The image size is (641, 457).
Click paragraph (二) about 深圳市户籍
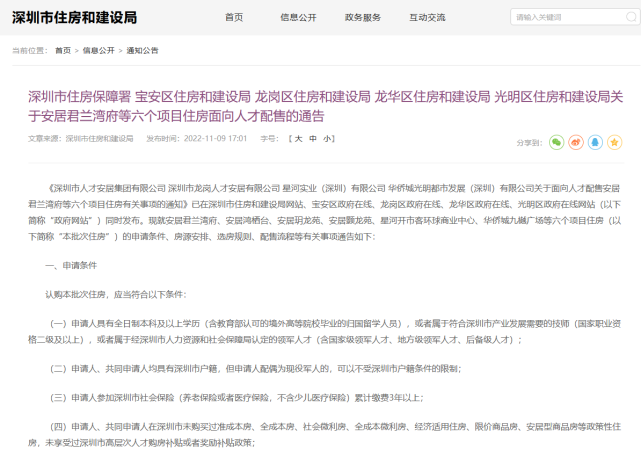click(256, 369)
